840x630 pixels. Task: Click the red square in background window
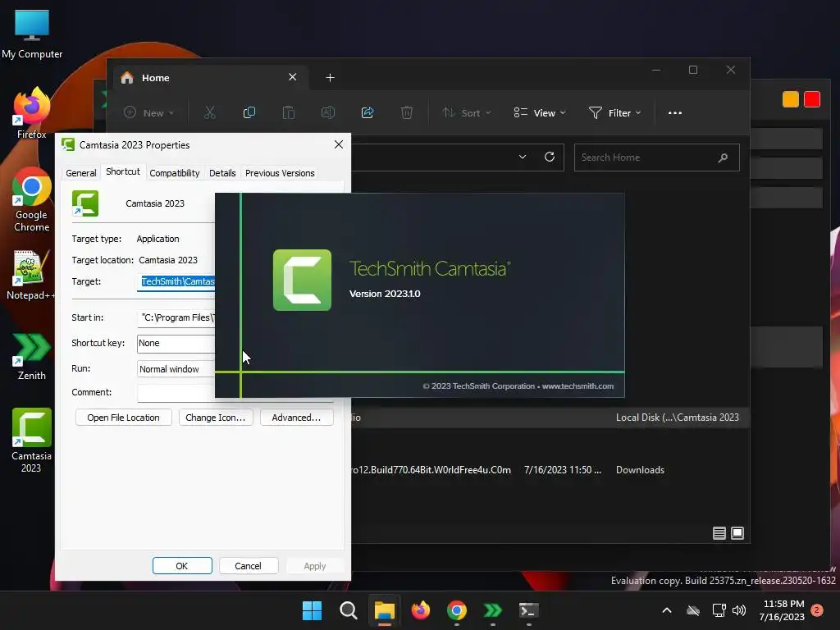tap(811, 99)
